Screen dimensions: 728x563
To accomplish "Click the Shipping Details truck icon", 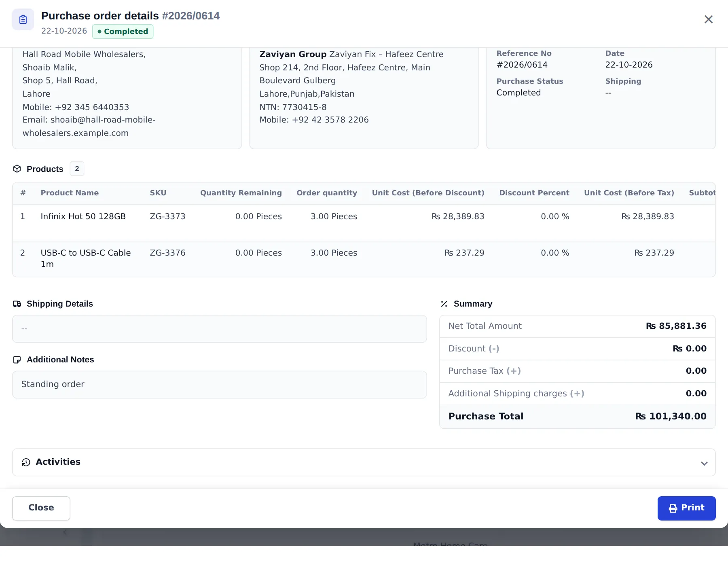I will pyautogui.click(x=17, y=304).
